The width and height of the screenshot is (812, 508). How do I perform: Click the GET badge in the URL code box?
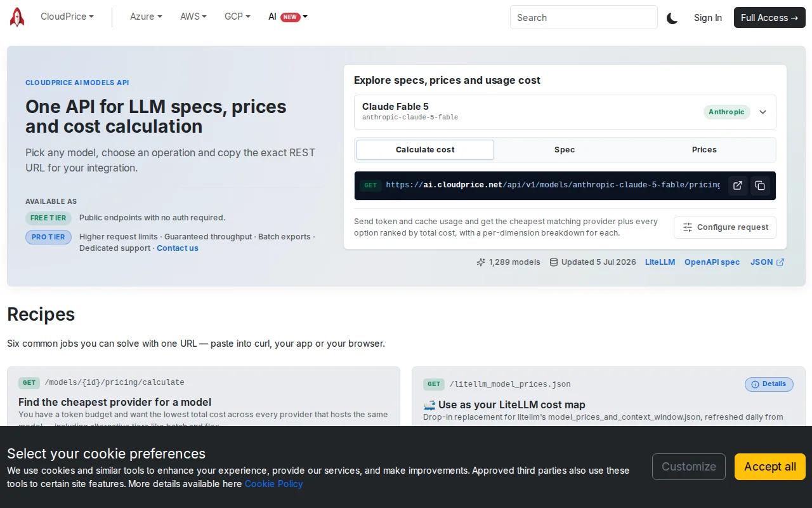click(x=370, y=185)
